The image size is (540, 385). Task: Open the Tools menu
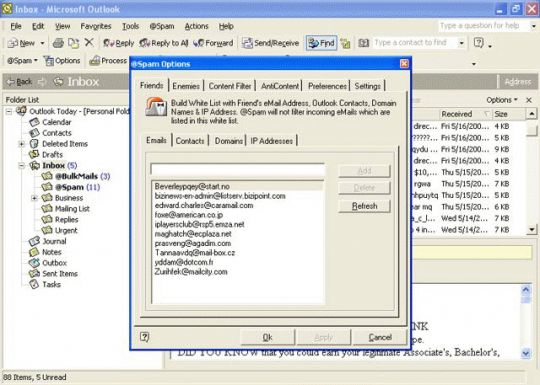point(131,26)
